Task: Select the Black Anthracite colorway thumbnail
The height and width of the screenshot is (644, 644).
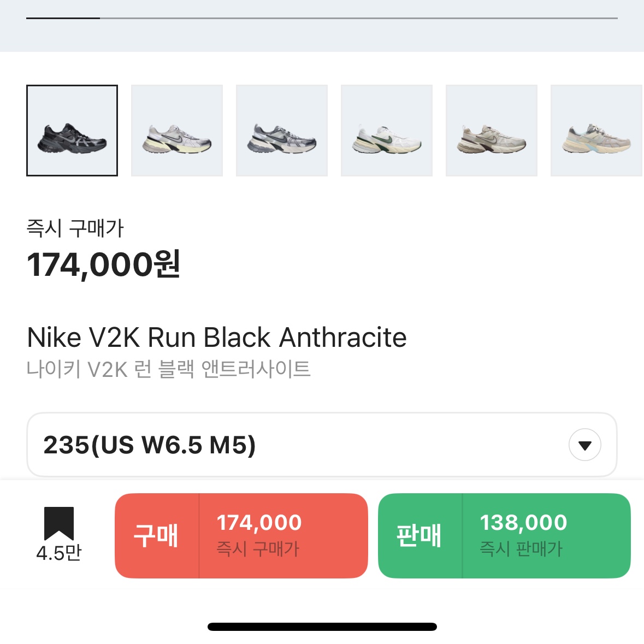Action: click(72, 130)
